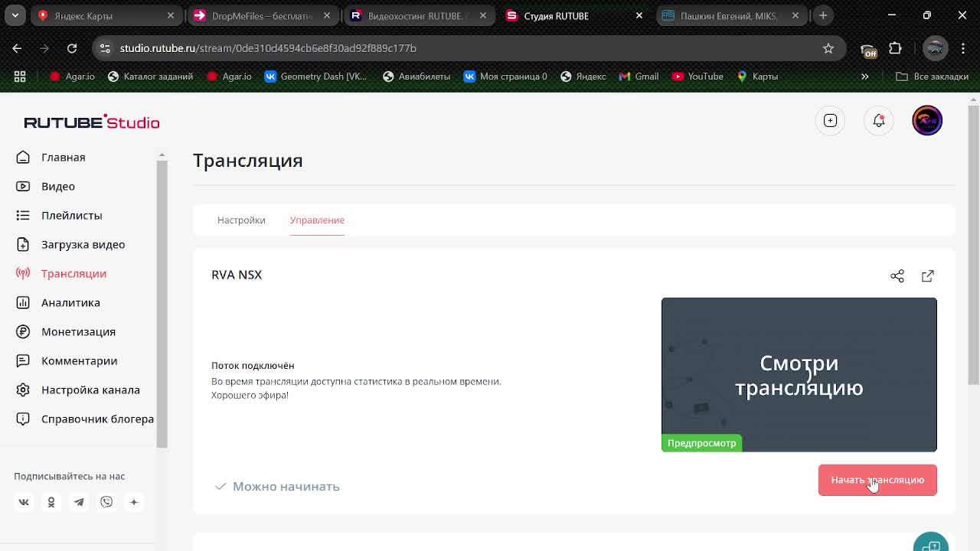Screen dimensions: 980x551
Task: Open the apps grid in bookmarks bar
Action: pos(20,77)
